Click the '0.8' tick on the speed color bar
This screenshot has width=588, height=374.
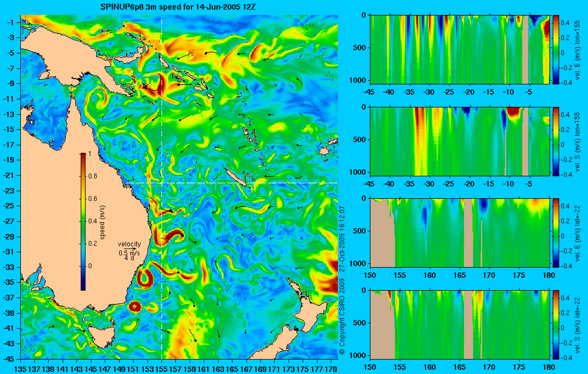pos(92,176)
